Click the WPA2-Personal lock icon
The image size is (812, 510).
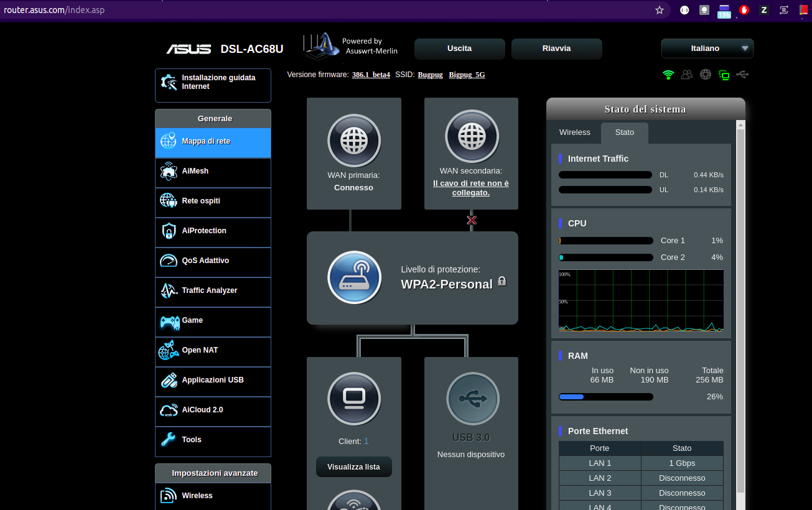point(502,281)
